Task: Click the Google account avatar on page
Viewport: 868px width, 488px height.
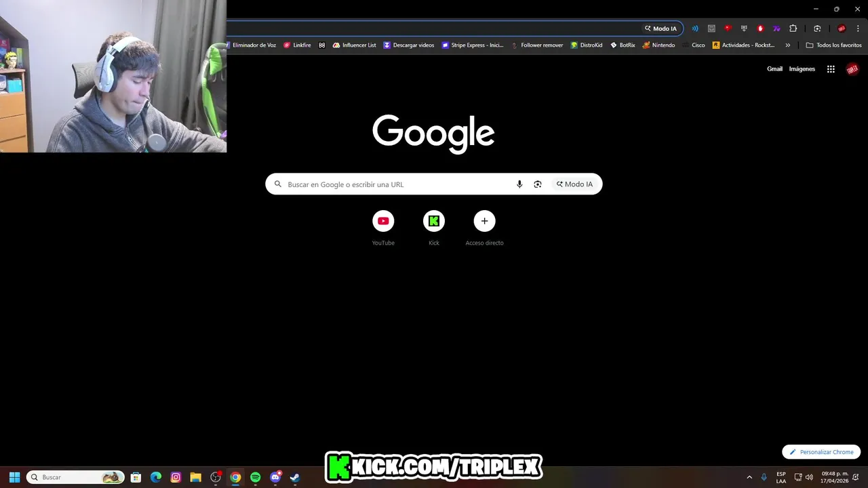Action: point(852,69)
